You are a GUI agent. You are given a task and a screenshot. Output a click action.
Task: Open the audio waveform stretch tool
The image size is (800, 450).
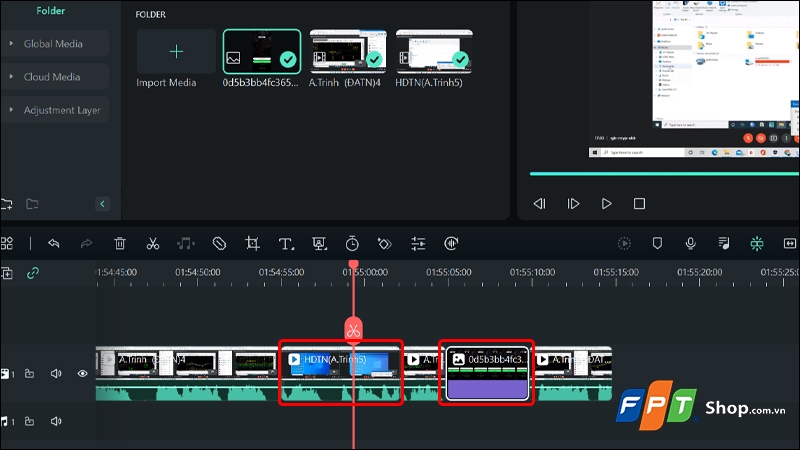tap(451, 244)
